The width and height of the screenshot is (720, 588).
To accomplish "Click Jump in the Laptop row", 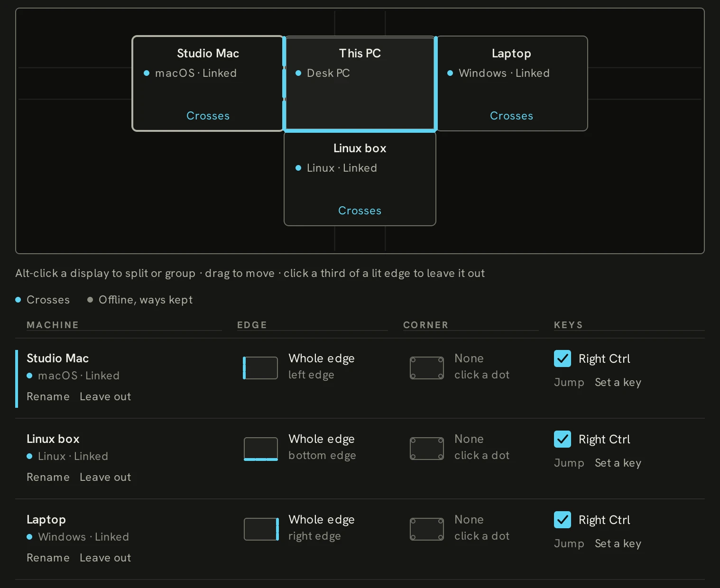I will click(569, 543).
